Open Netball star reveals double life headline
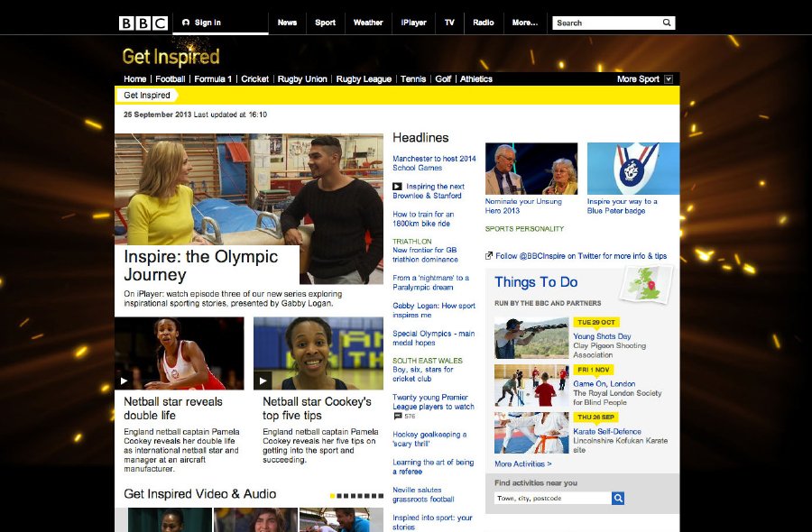The width and height of the screenshot is (812, 532). pyautogui.click(x=173, y=408)
